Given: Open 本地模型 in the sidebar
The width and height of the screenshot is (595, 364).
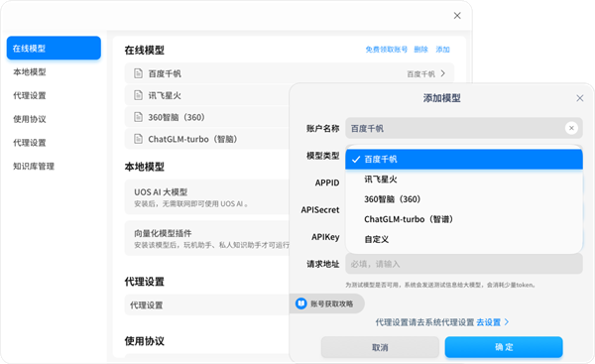Looking at the screenshot, I should point(30,71).
